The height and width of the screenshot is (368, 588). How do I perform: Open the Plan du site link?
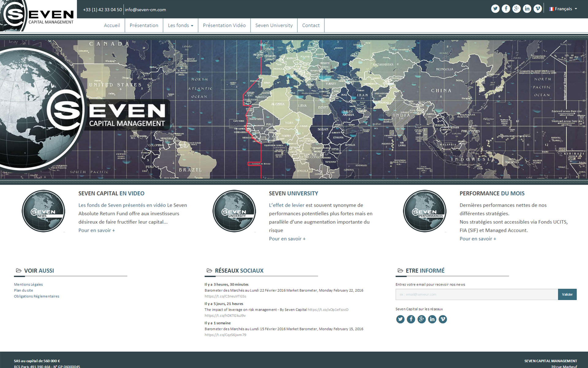[23, 290]
